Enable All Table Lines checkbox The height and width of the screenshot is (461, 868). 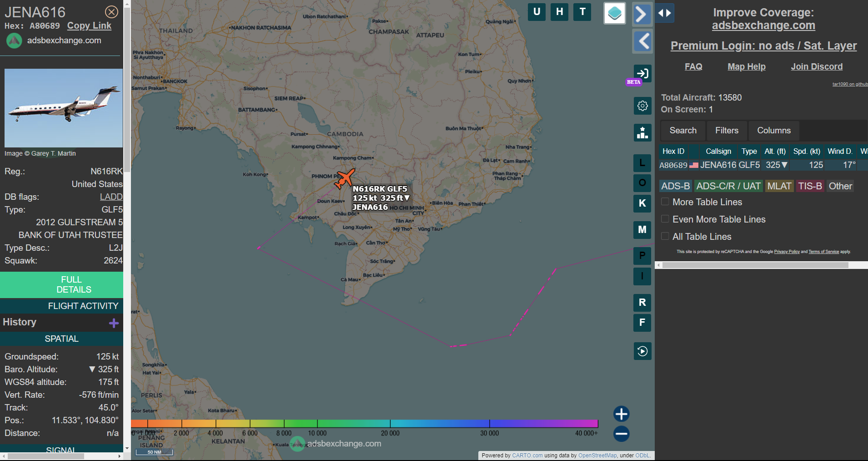point(665,236)
